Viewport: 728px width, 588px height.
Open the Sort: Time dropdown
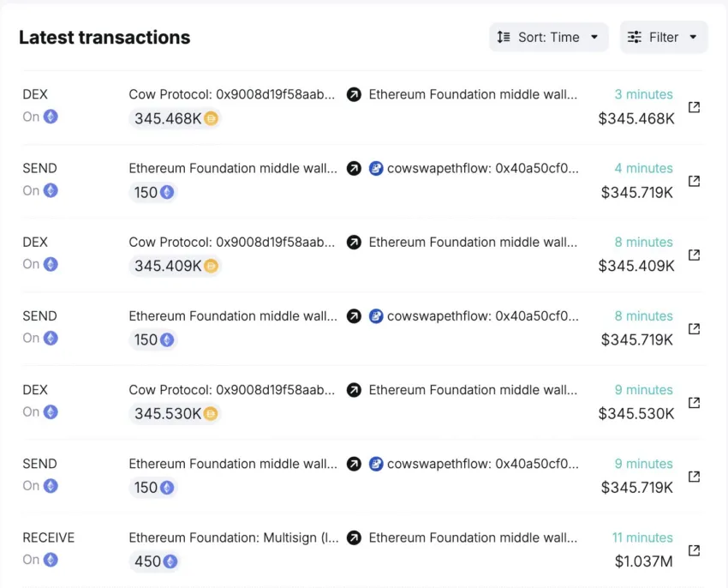548,37
